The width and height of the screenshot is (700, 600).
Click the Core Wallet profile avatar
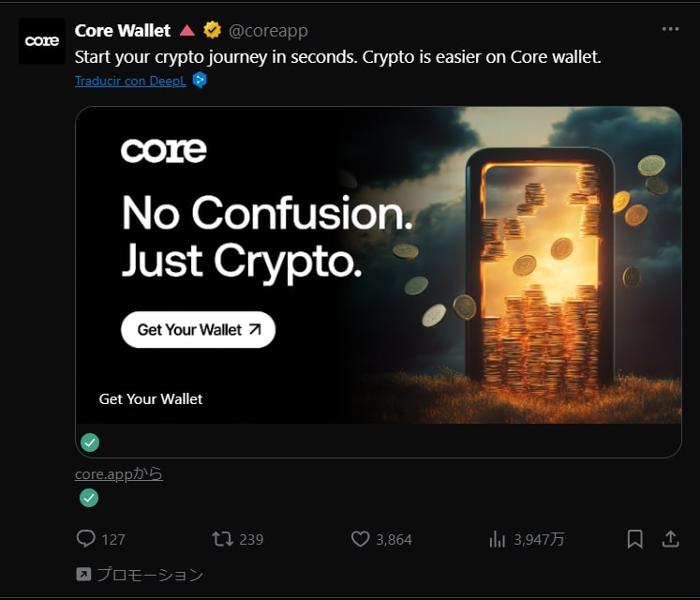(42, 40)
